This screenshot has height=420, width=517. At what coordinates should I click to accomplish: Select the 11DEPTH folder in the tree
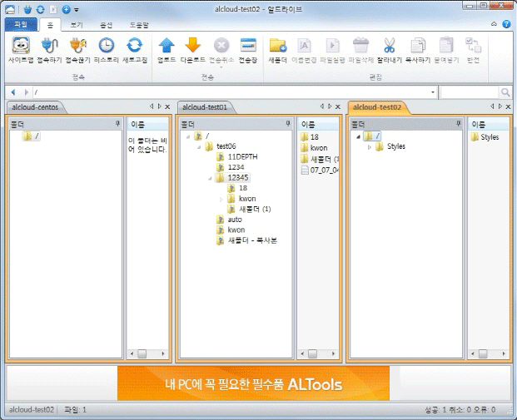(x=242, y=157)
